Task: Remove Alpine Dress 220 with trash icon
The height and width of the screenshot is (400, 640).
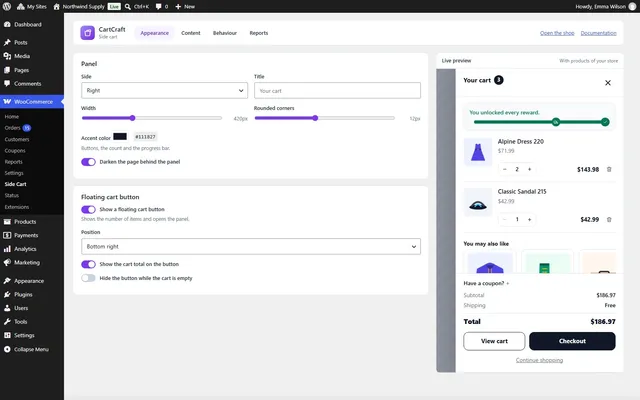Action: click(x=609, y=169)
